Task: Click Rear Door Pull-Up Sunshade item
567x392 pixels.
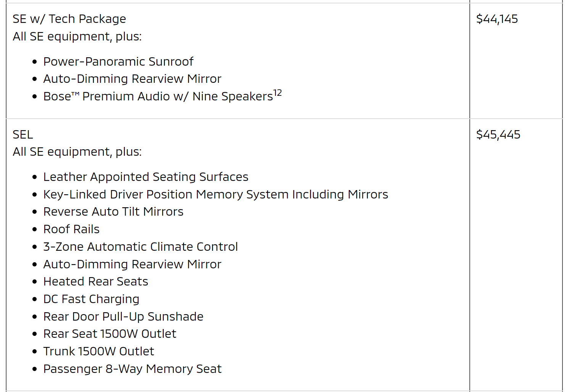Action: [123, 316]
